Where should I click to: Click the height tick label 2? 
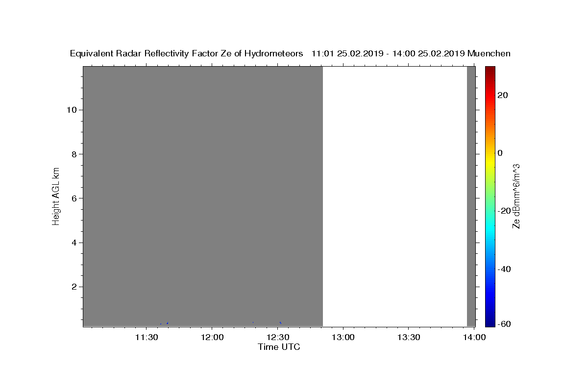click(74, 287)
